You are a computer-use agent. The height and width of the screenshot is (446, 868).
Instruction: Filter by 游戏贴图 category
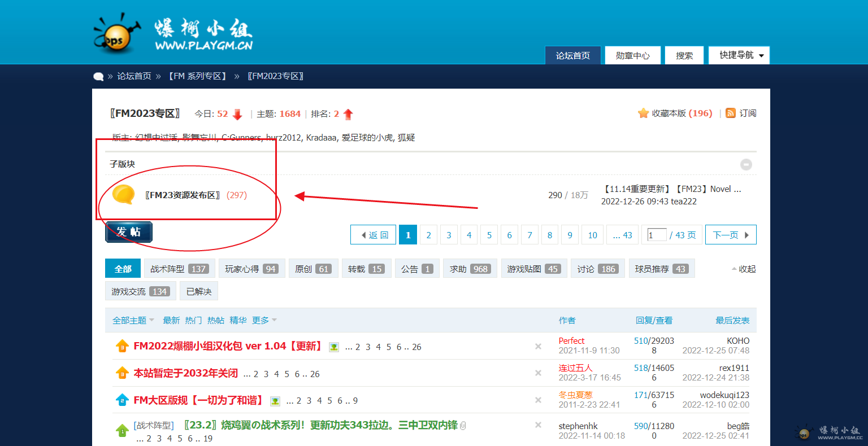(534, 269)
